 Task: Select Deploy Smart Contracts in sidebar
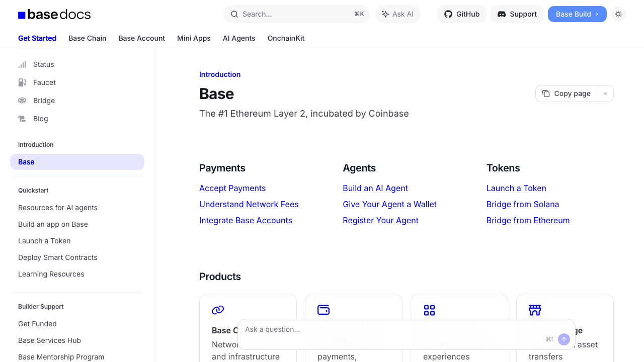click(58, 257)
